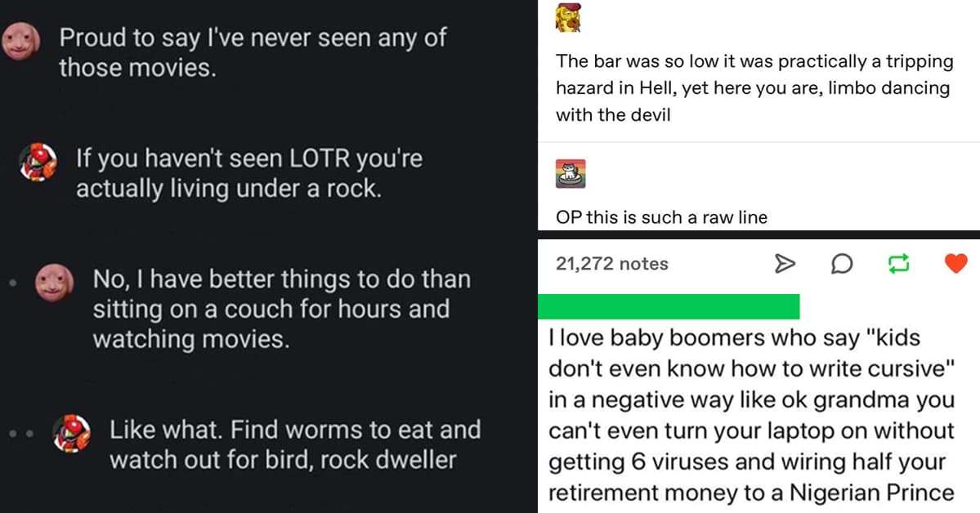Reblog the post with the green arrows icon
Image resolution: width=980 pixels, height=513 pixels.
[x=899, y=263]
